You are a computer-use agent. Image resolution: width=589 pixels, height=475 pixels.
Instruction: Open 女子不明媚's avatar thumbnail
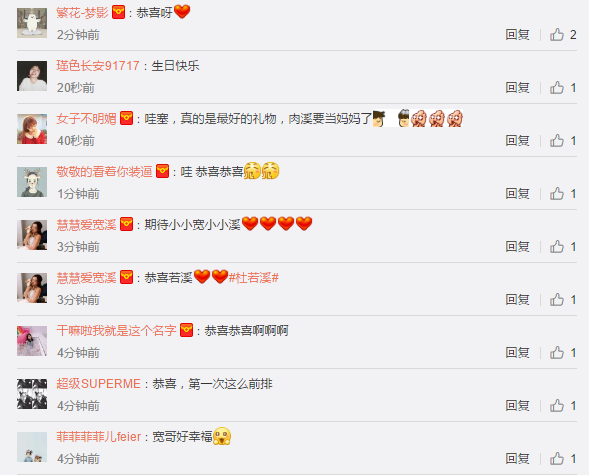(32, 129)
